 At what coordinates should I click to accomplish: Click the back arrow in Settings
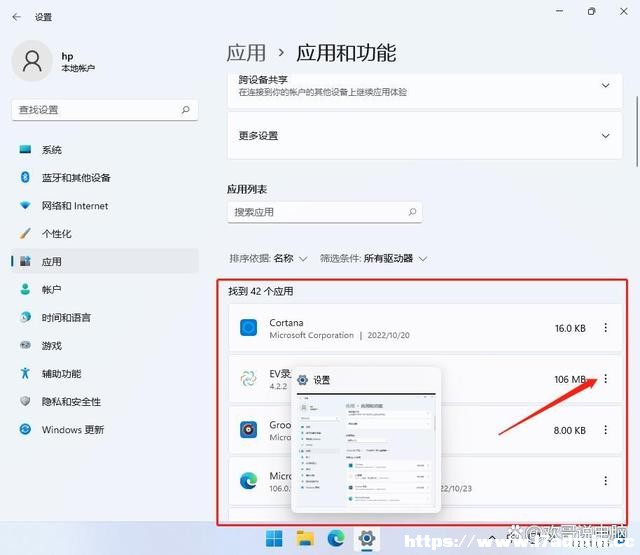[16, 17]
